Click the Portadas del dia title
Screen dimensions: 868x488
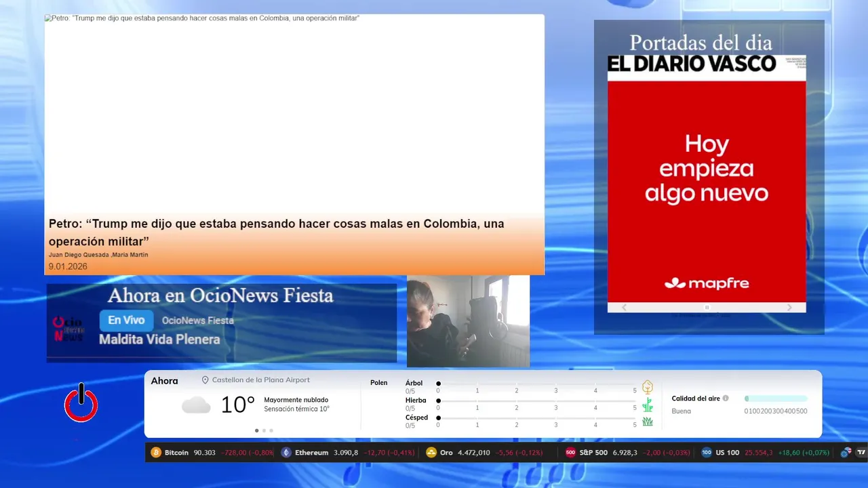pos(701,43)
